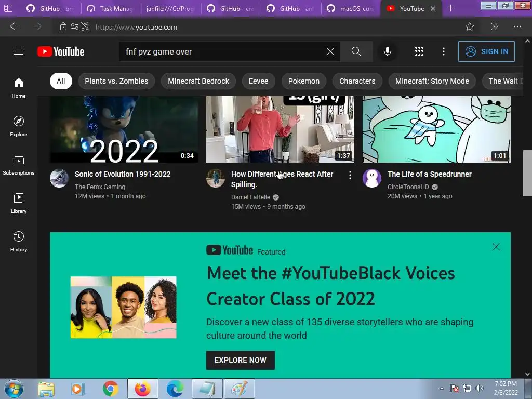Click the site lock security icon
The width and height of the screenshot is (532, 399).
click(x=63, y=26)
